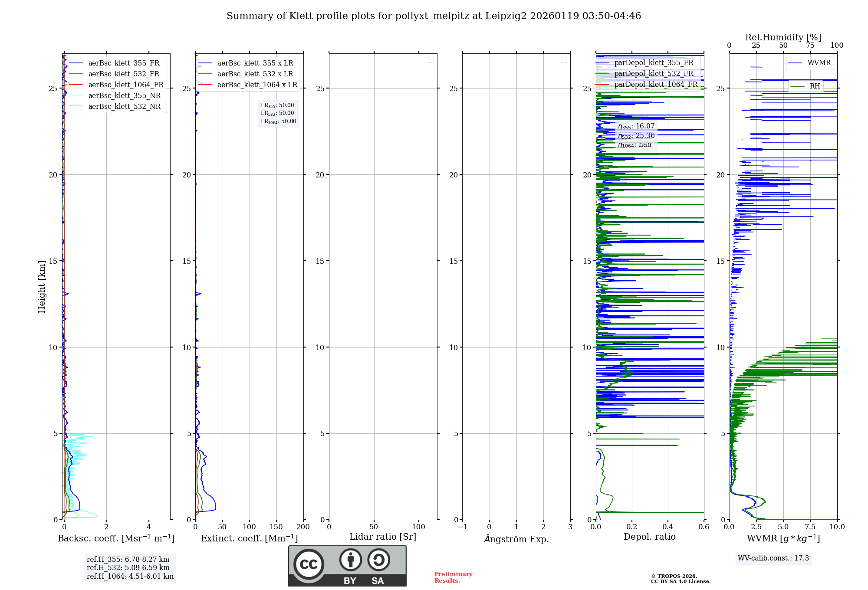
Task: Select parDepol_klett_355_FR legend entry
Action: point(654,63)
